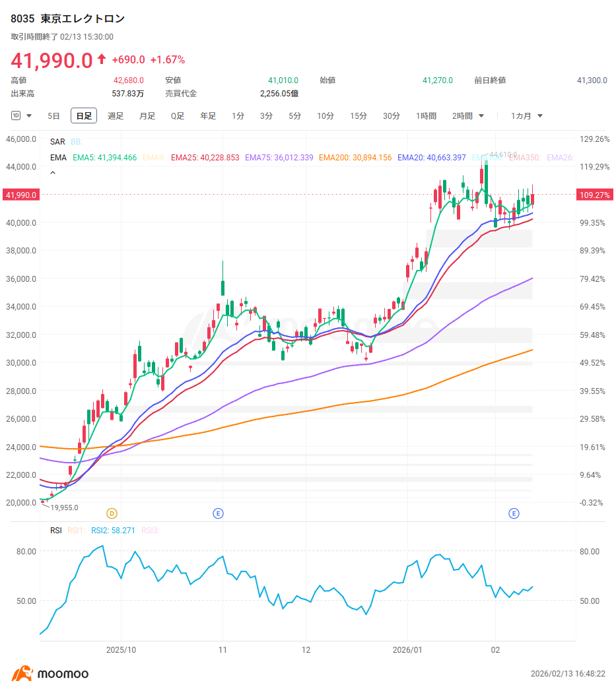This screenshot has width=616, height=691.
Task: Click the 高値 value 42,680.0
Action: (x=129, y=81)
